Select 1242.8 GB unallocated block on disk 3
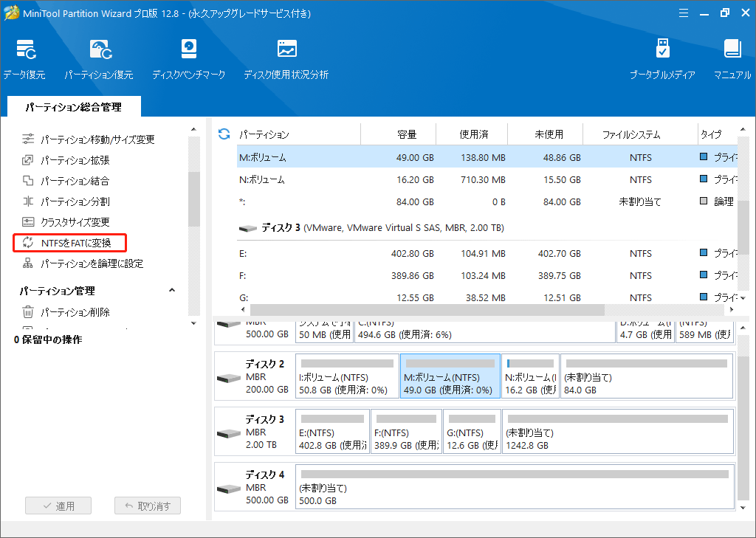The height and width of the screenshot is (538, 756). (x=618, y=432)
